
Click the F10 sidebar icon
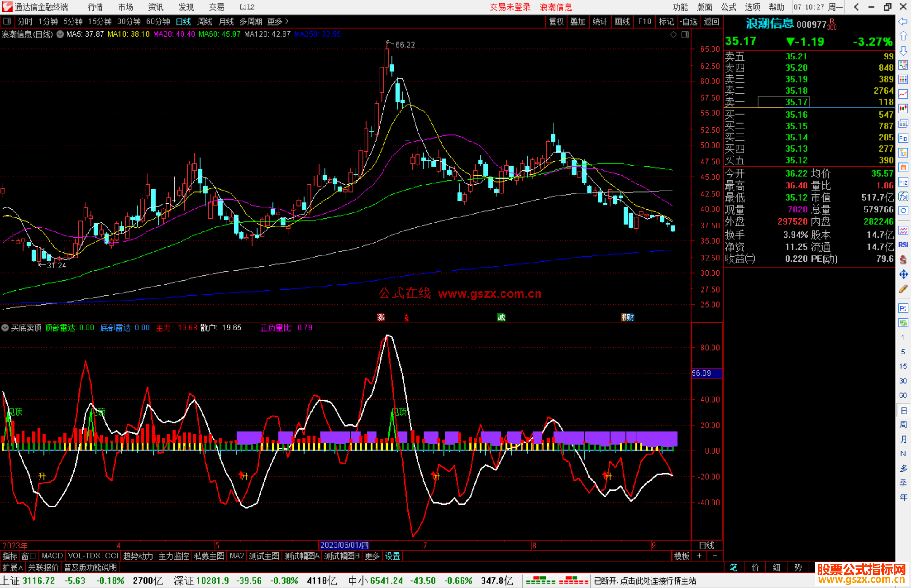pyautogui.click(x=903, y=138)
